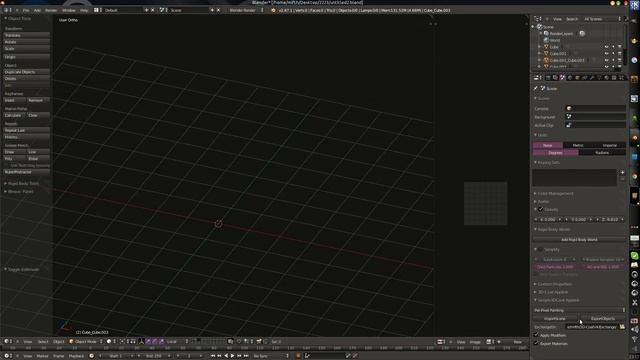This screenshot has width=640, height=360.
Task: Expand the Audio panel
Action: click(543, 201)
